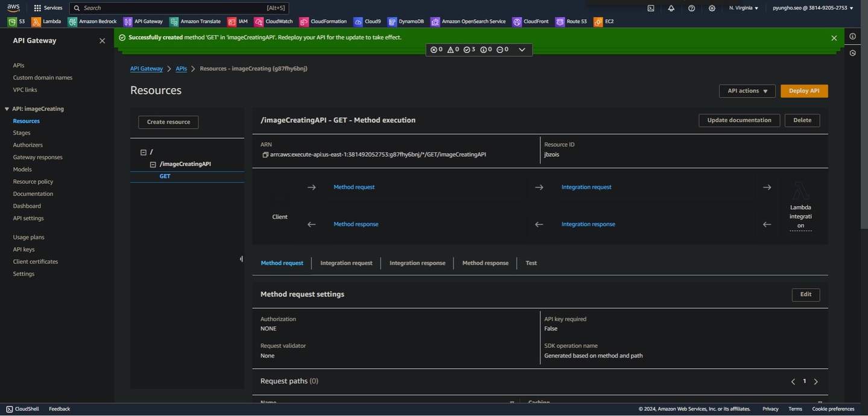
Task: Open the IAM shortcut icon
Action: [x=232, y=22]
